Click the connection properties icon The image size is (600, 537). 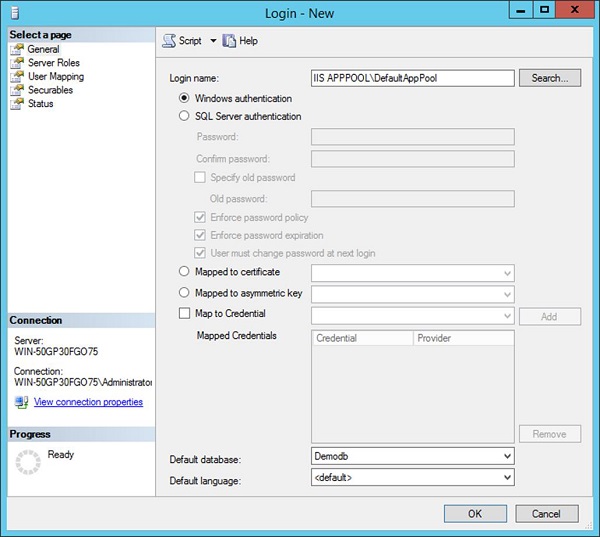click(21, 402)
